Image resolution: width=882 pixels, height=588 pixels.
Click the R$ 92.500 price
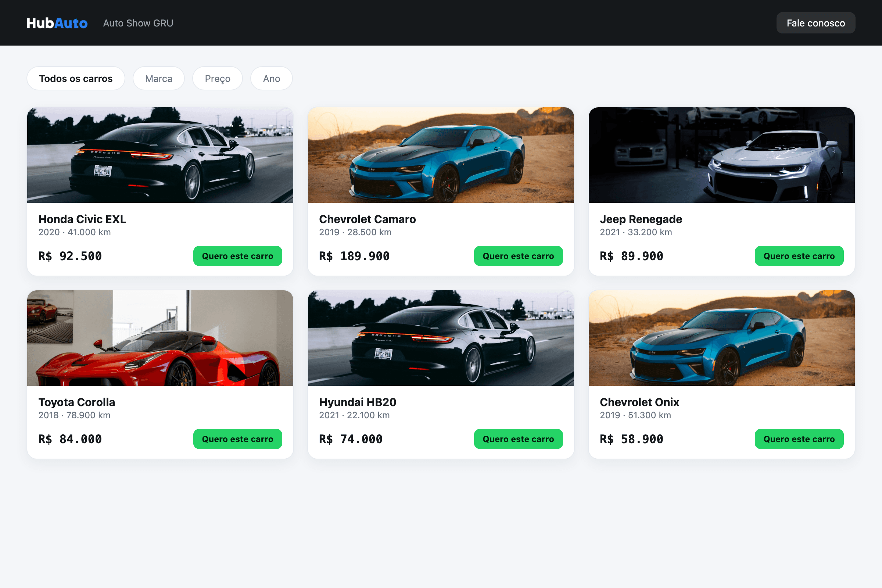(x=70, y=256)
